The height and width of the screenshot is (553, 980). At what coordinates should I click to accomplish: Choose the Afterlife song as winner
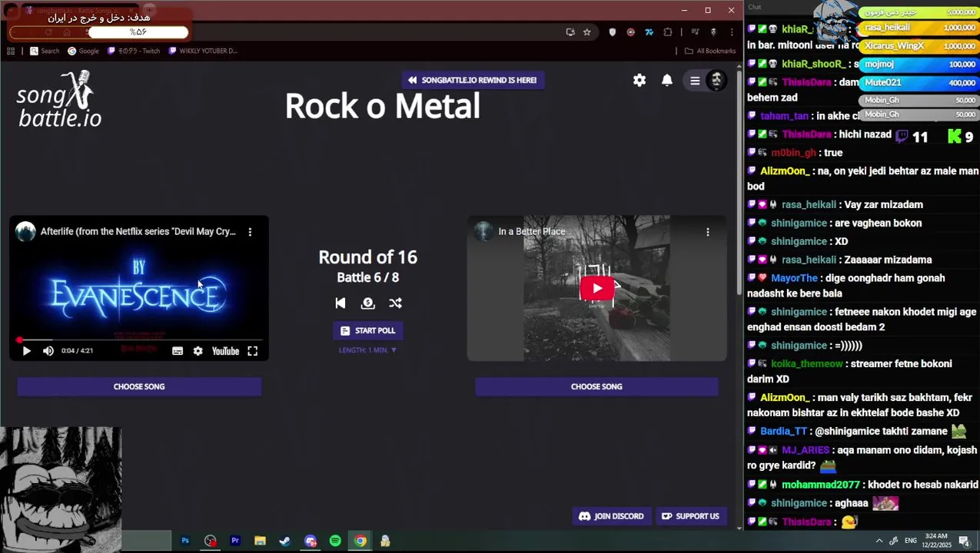(x=139, y=386)
